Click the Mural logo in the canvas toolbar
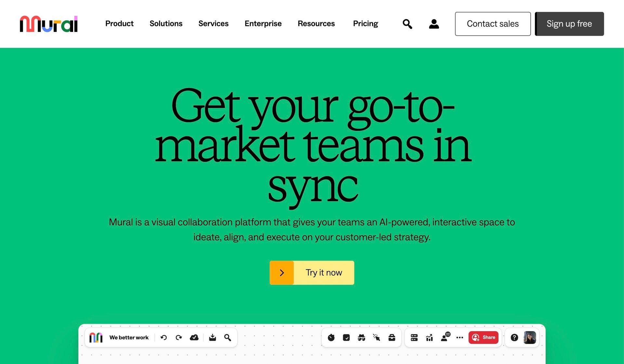624x364 pixels. click(96, 337)
